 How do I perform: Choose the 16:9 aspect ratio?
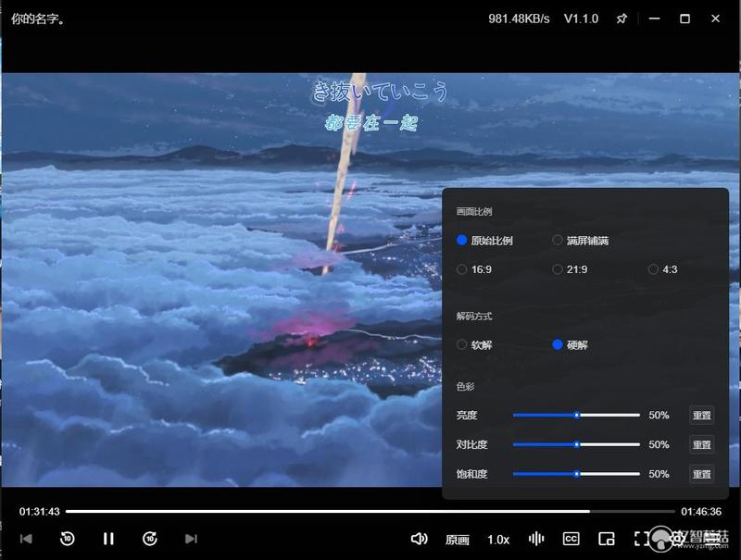tap(474, 269)
